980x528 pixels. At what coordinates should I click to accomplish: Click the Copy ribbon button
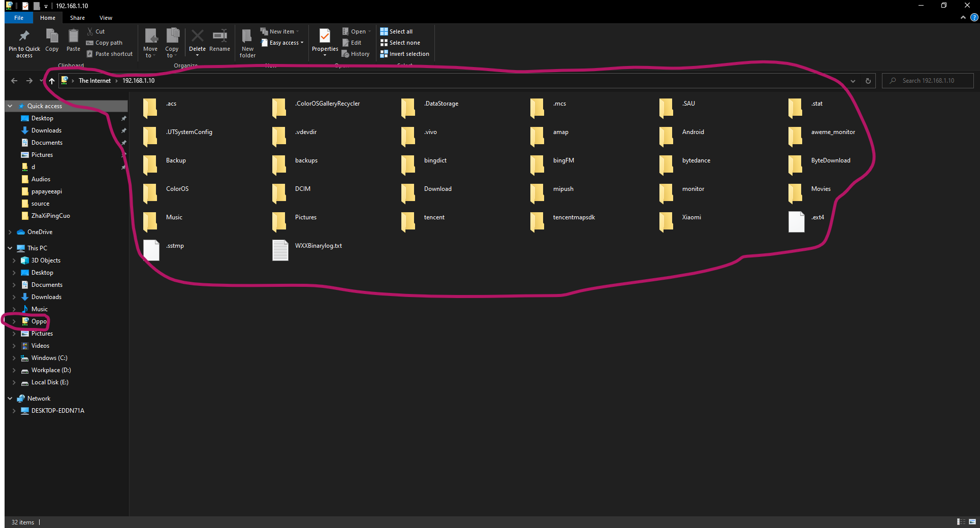pos(52,41)
